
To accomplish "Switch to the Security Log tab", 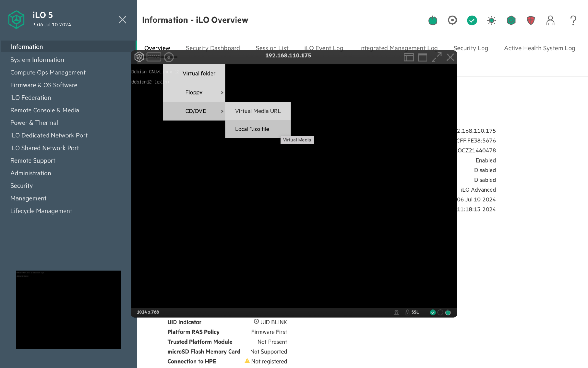I will click(471, 48).
